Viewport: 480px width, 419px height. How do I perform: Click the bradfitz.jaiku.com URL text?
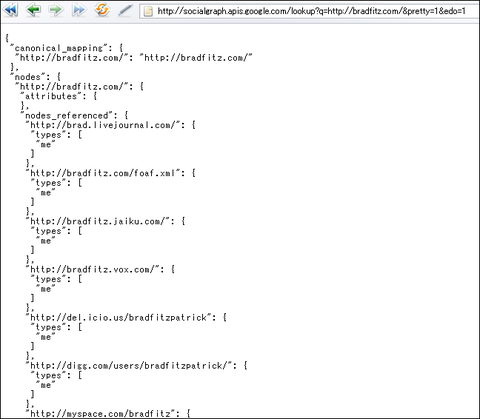[98, 221]
